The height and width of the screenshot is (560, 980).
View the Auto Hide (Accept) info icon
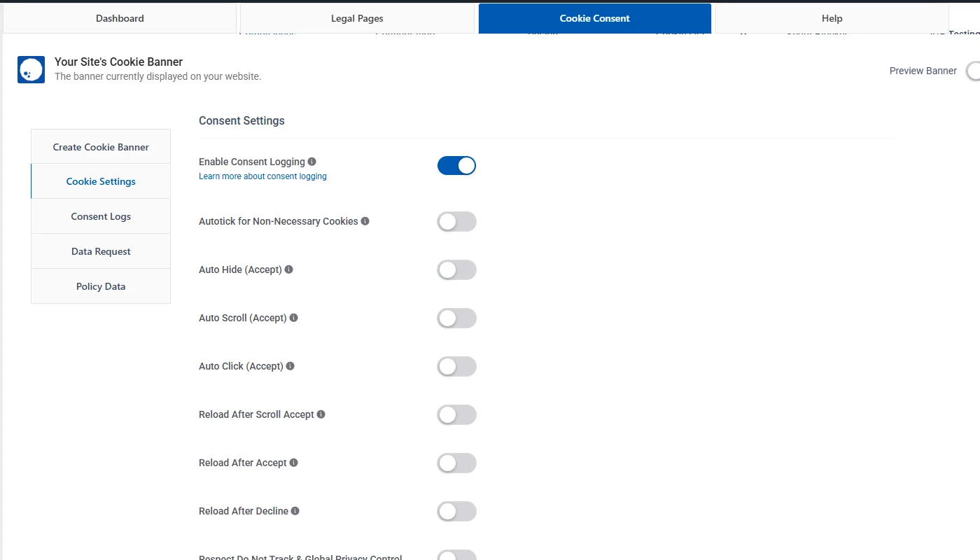click(x=289, y=269)
